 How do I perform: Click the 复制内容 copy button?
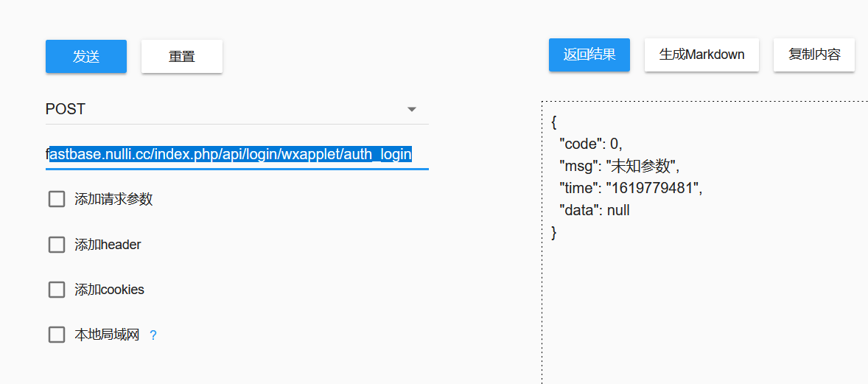point(814,55)
